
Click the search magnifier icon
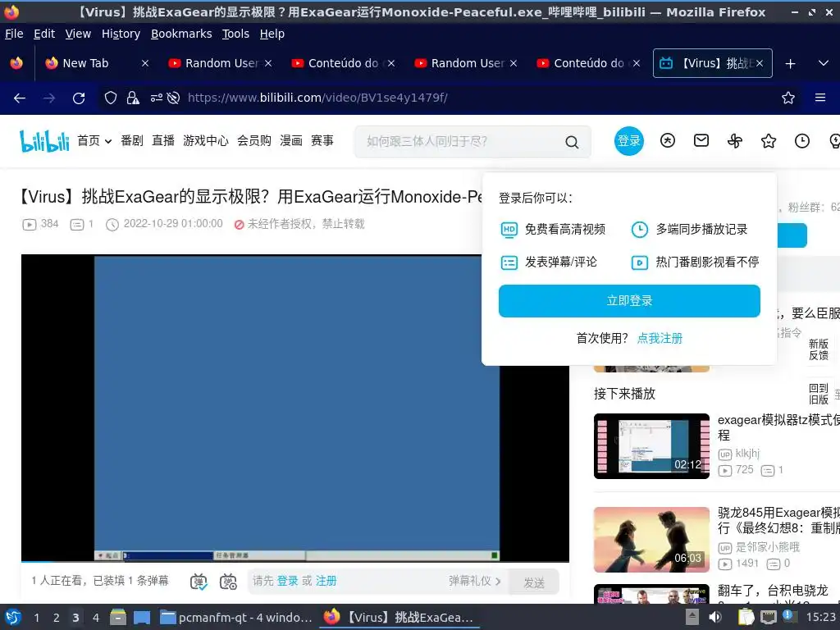[x=572, y=142]
